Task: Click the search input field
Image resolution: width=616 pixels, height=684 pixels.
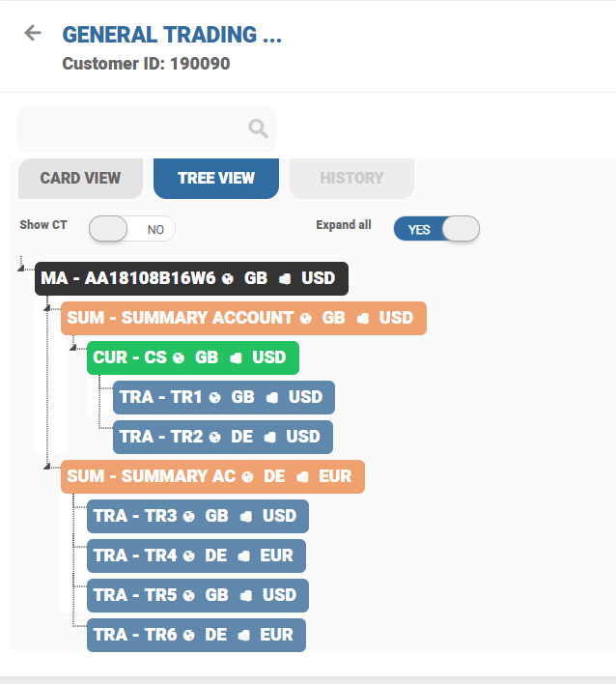Action: pyautogui.click(x=130, y=128)
